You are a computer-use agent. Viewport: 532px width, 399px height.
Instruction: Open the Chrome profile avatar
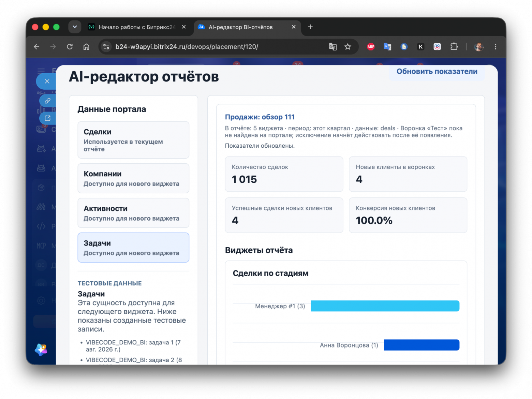pyautogui.click(x=479, y=47)
